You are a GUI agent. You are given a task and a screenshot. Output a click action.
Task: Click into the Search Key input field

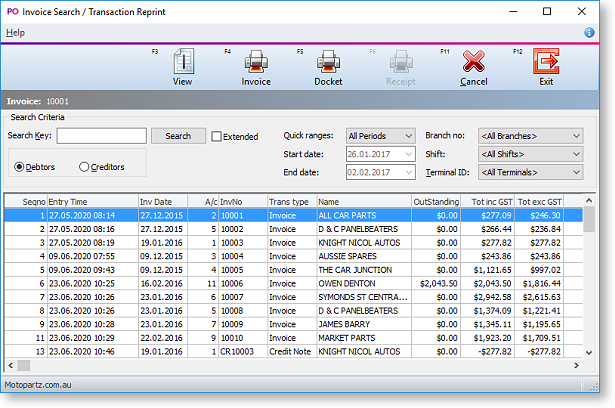point(102,136)
